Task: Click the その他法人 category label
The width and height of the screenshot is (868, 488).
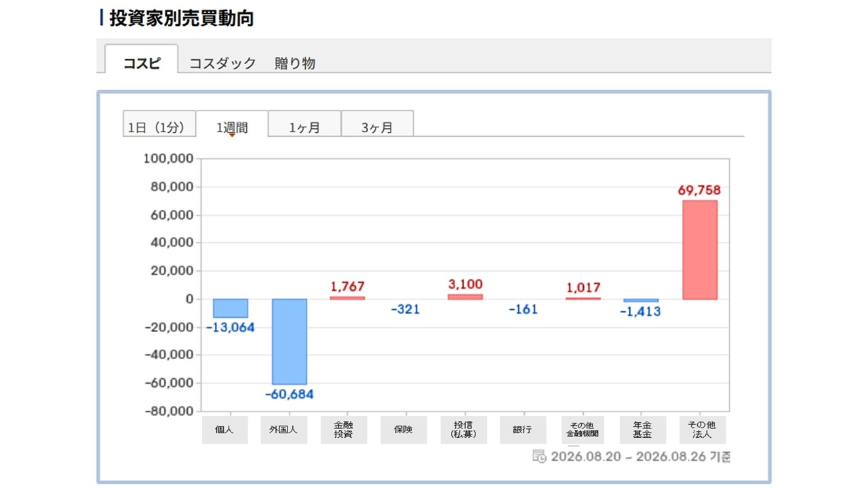Action: pos(703,430)
